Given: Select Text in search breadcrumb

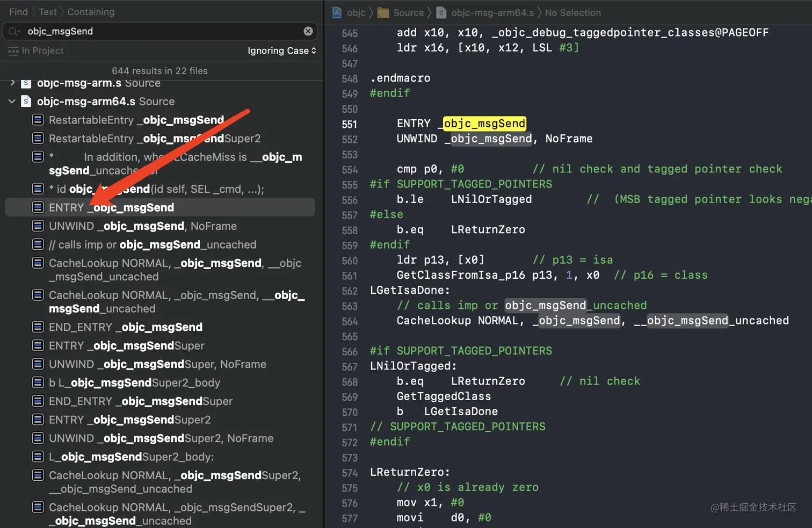Looking at the screenshot, I should (x=48, y=12).
